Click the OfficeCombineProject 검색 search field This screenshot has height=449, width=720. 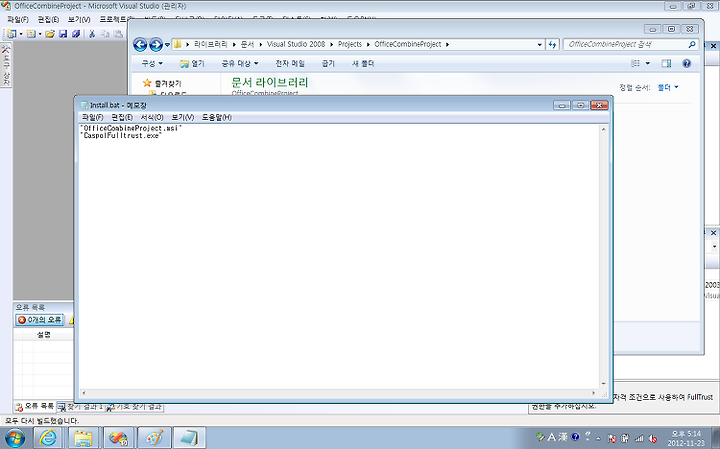pyautogui.click(x=625, y=44)
